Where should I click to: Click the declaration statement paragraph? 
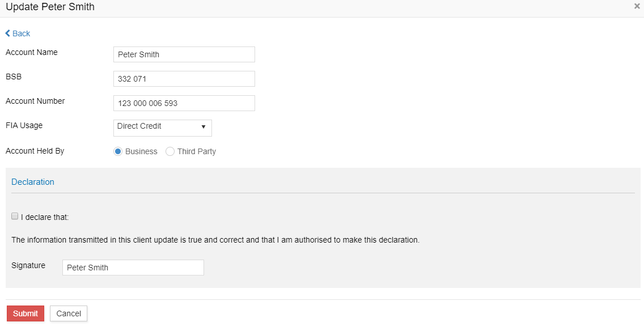[215, 240]
